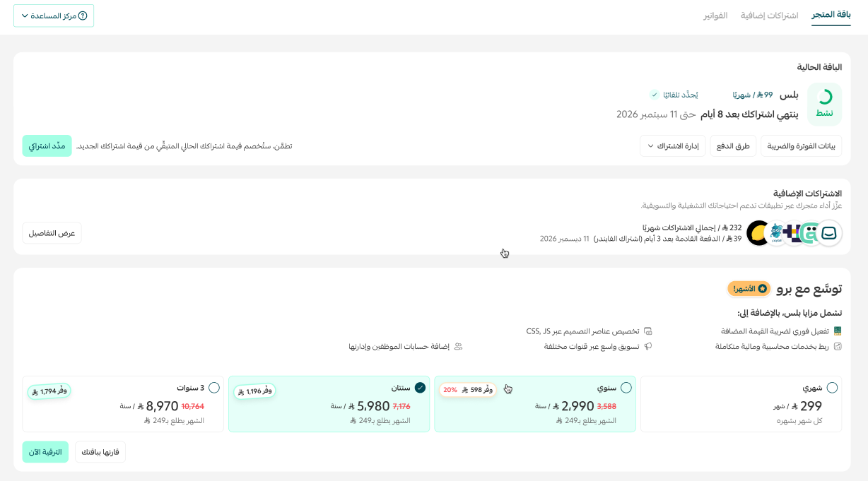Select the شهري monthly plan radio button

[x=833, y=387]
